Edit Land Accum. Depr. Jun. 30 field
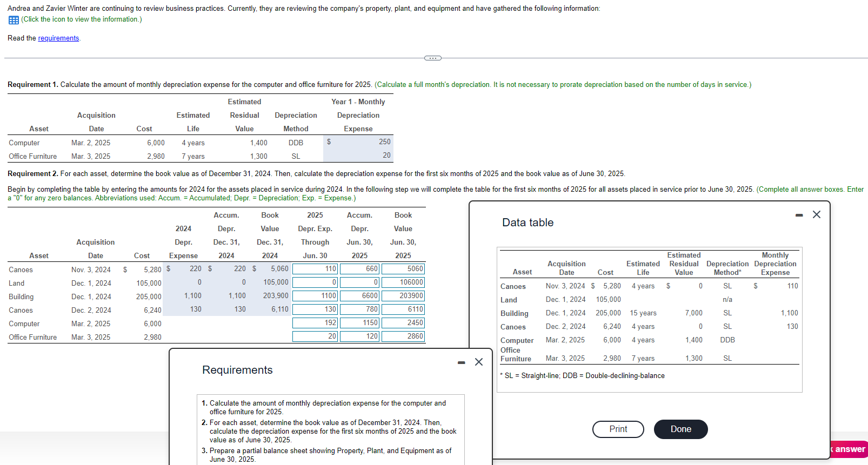 coord(359,282)
